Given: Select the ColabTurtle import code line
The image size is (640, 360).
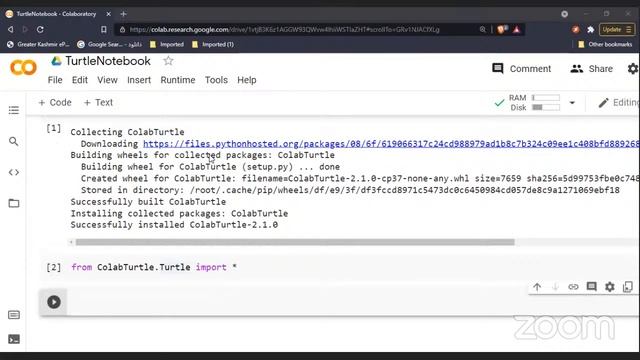Looking at the screenshot, I should point(154,267).
